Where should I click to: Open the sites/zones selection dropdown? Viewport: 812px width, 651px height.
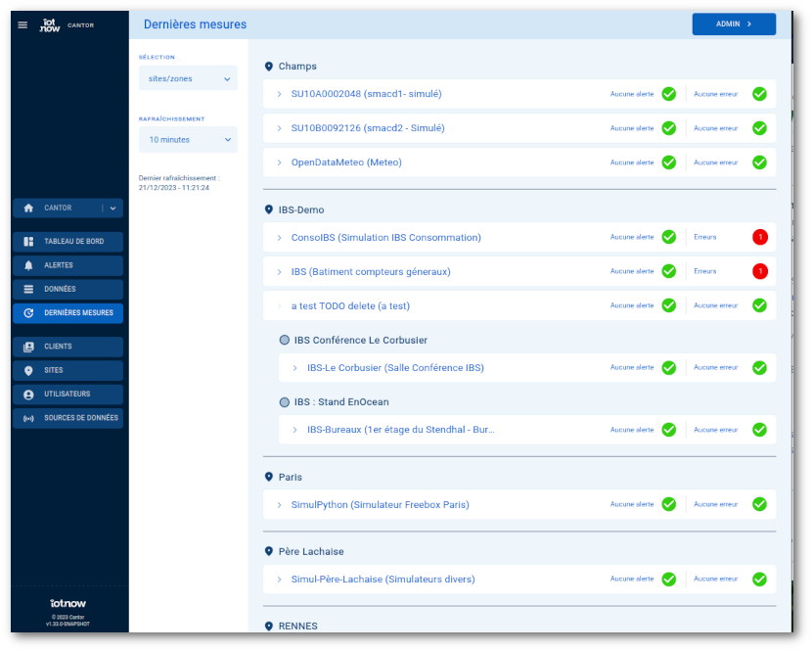188,78
